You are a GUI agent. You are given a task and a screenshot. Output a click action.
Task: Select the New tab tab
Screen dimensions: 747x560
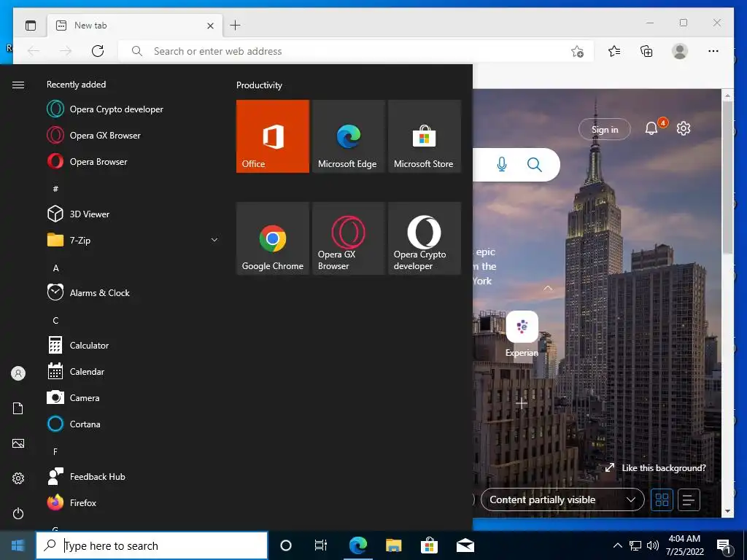coord(135,26)
